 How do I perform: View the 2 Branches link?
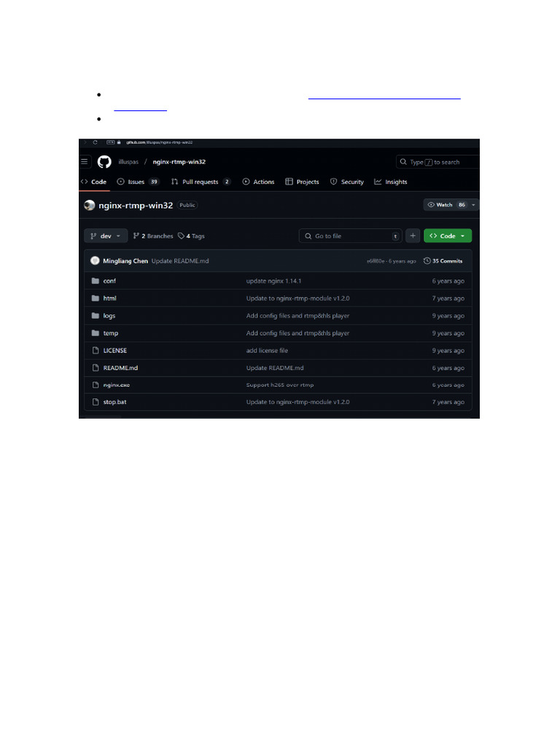point(153,236)
